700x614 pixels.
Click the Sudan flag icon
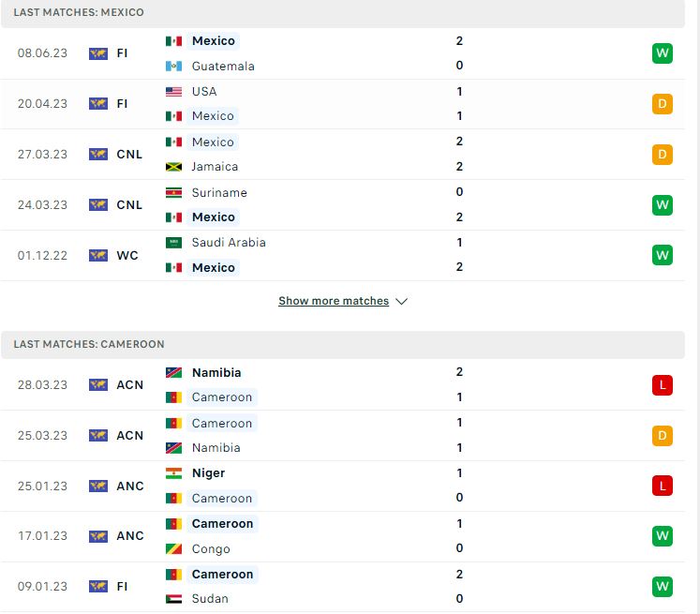point(173,599)
